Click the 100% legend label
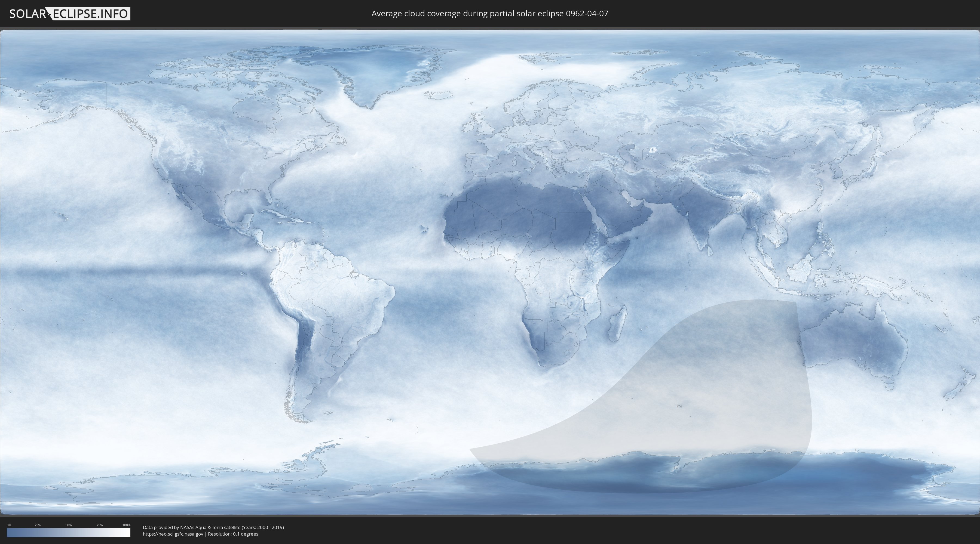Viewport: 980px width, 544px height. [x=126, y=525]
